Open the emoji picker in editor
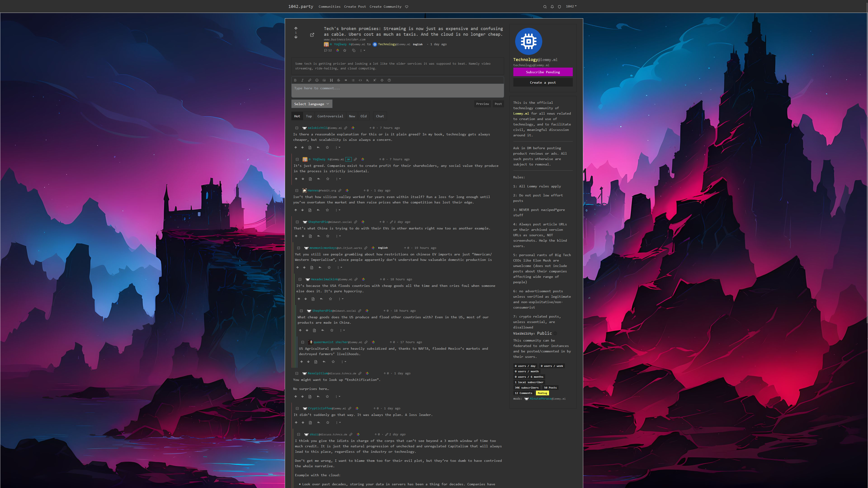The height and width of the screenshot is (488, 868). coord(317,80)
